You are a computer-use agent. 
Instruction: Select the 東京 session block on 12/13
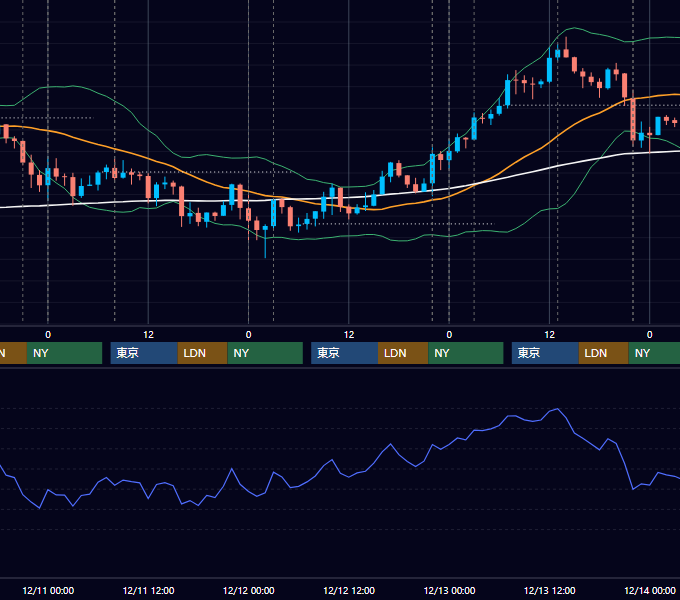[x=545, y=353]
